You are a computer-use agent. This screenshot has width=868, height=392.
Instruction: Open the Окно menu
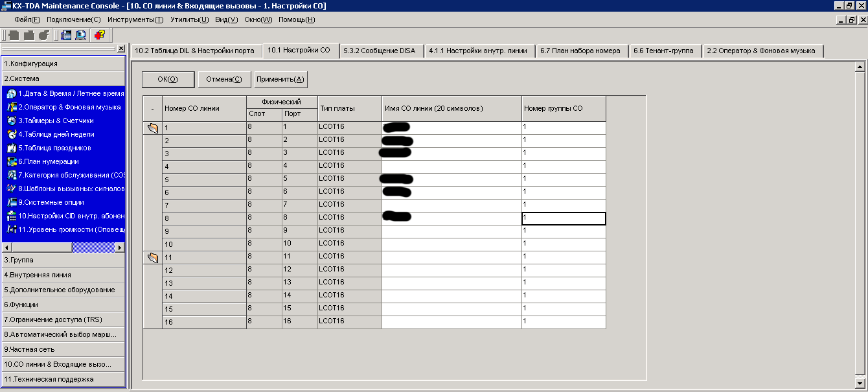pos(258,19)
